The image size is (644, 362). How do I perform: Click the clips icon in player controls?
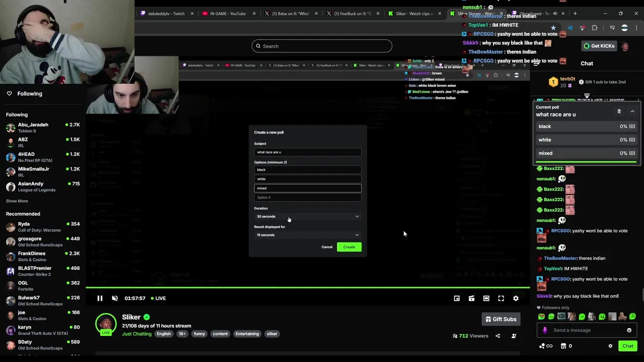point(471,298)
